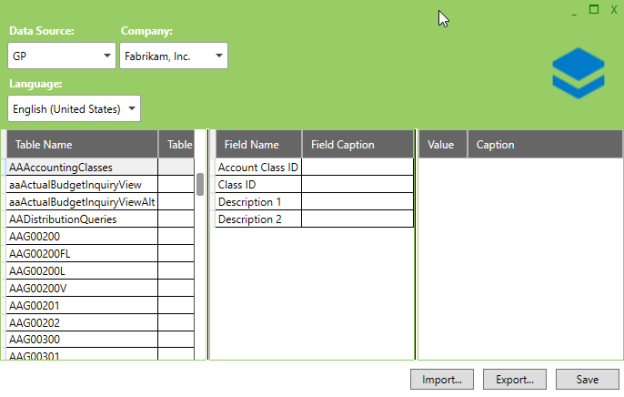Minimize the window with the underscore icon
624x397 pixels.
(574, 14)
